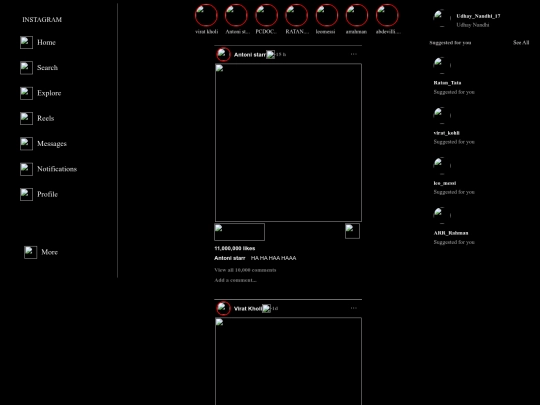Open three-dot options on Antoni starr post
Image resolution: width=540 pixels, height=405 pixels.
[354, 54]
